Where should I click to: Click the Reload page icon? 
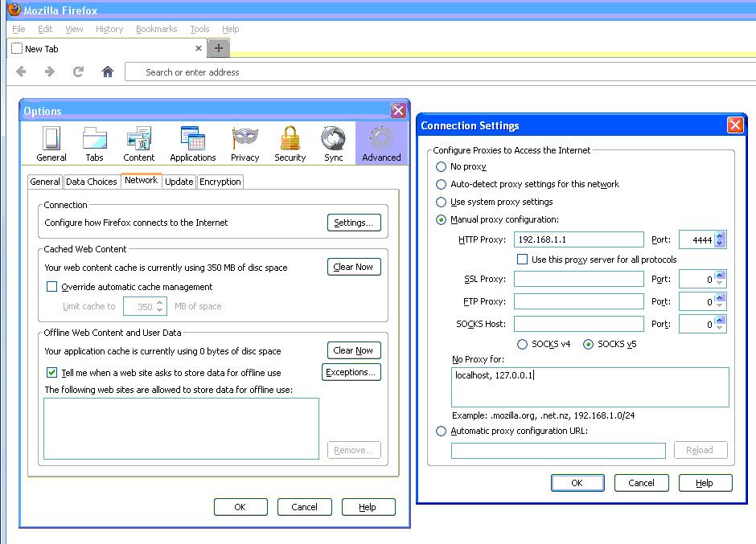(78, 72)
